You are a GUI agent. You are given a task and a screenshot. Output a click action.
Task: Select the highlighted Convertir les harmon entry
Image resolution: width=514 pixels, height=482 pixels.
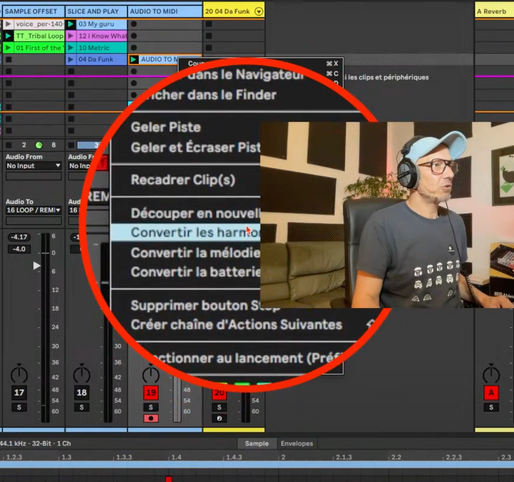185,233
